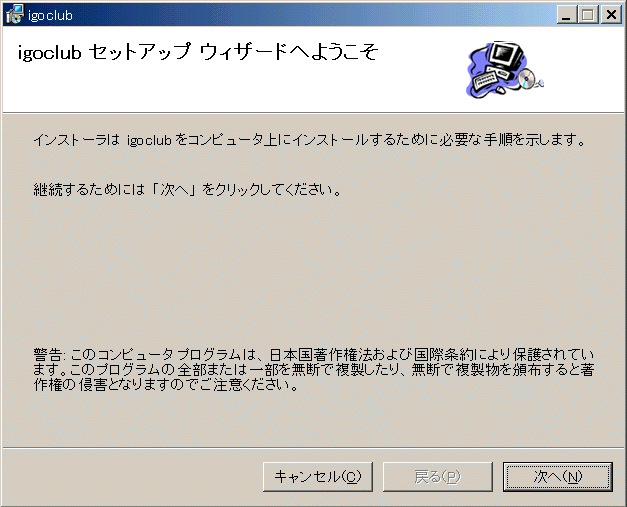The image size is (627, 507).
Task: Click the 継続するためには instruction text
Action: click(187, 189)
